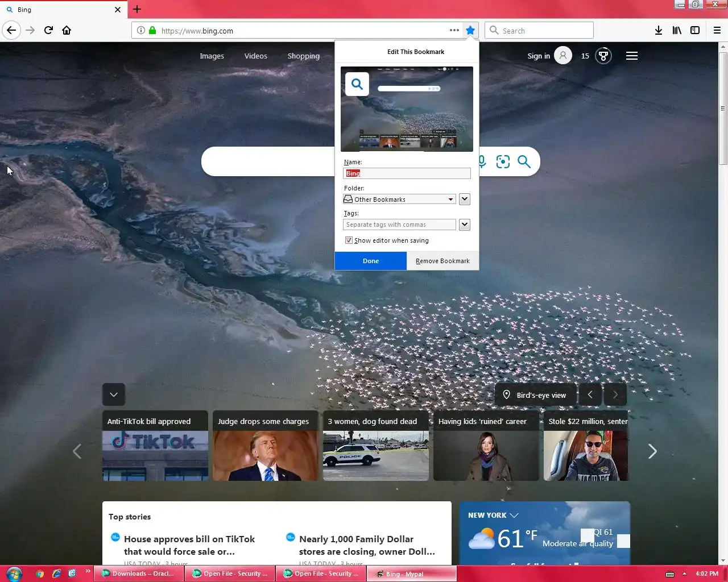This screenshot has height=582, width=728.
Task: Toggle Show editor when saving checkbox
Action: pyautogui.click(x=349, y=240)
